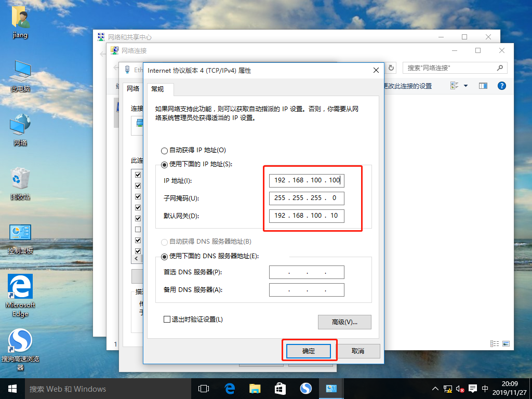Select 自动获得 IP 地址 radio button
The width and height of the screenshot is (532, 399).
point(164,151)
